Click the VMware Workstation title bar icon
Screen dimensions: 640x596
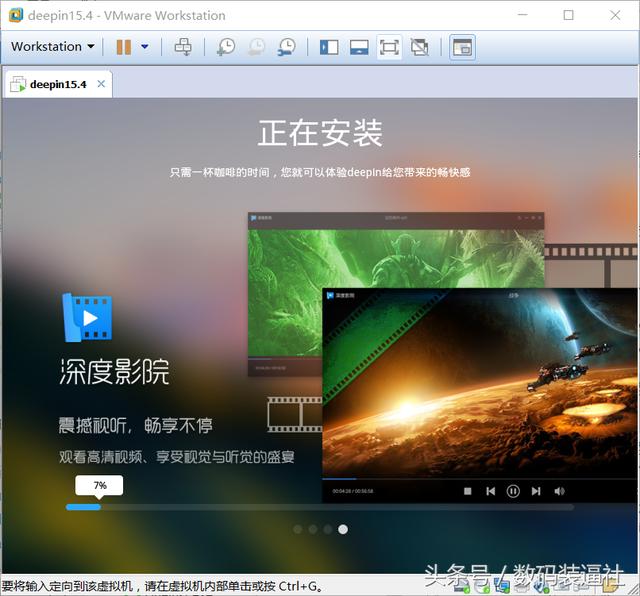(16, 15)
